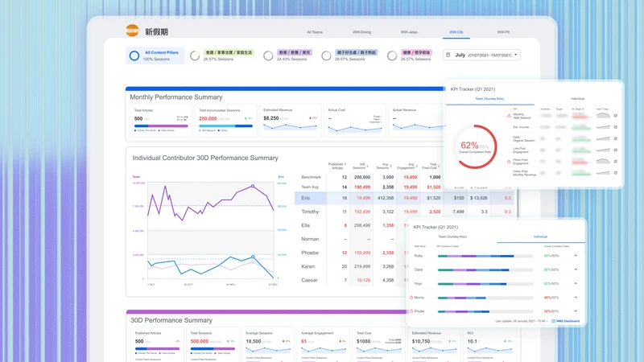Click the icon next to the NMG Dashboard link

click(553, 321)
